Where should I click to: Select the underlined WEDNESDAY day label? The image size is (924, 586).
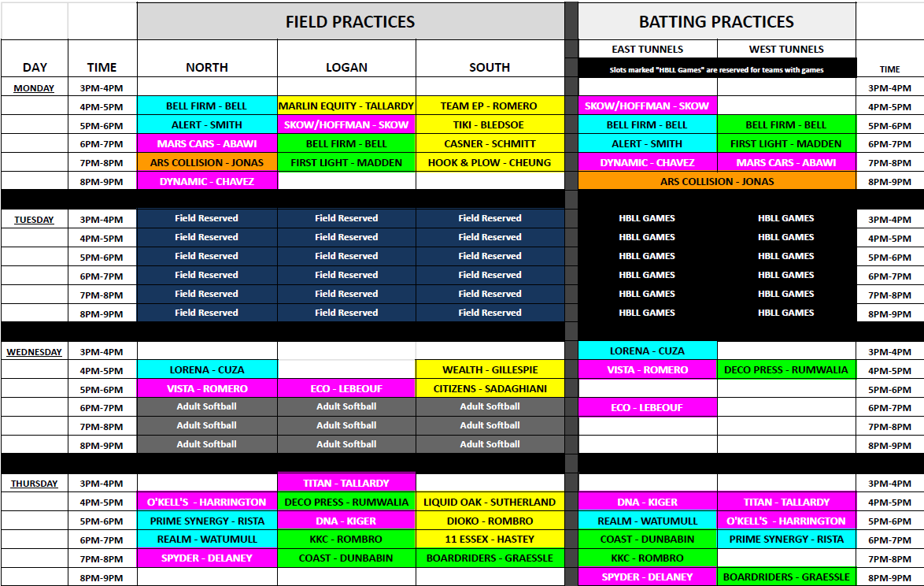[35, 352]
